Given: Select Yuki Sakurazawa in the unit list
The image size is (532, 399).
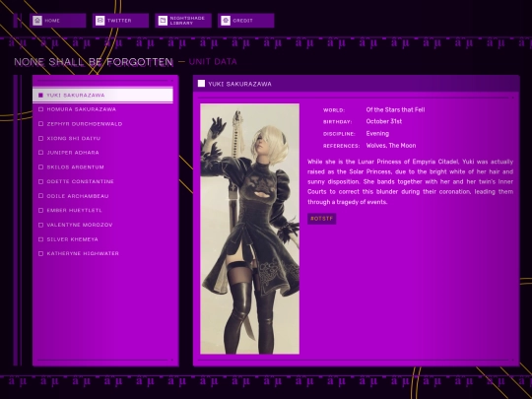Looking at the screenshot, I should [x=102, y=95].
